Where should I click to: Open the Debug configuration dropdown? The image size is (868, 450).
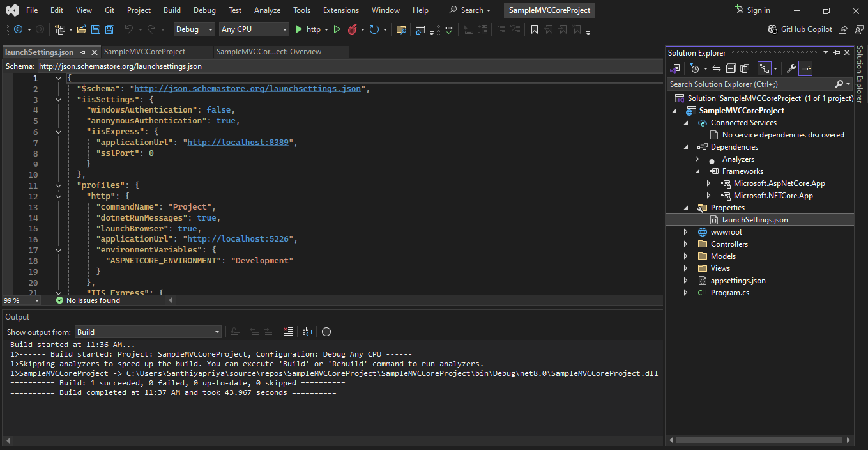click(194, 29)
